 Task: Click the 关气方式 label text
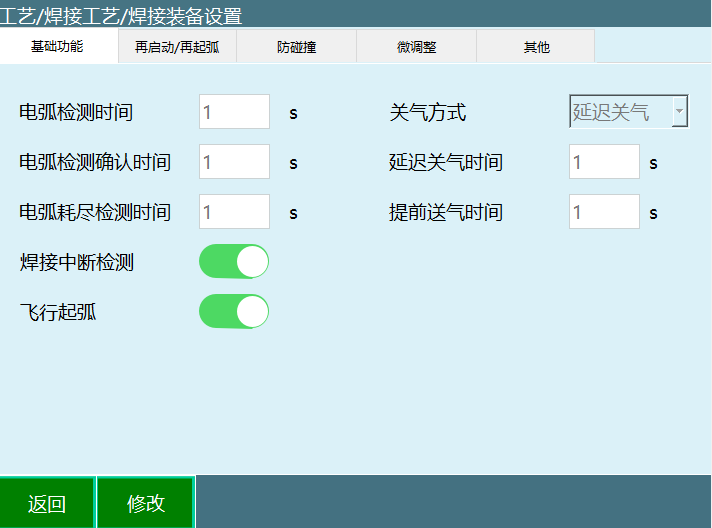tap(428, 113)
